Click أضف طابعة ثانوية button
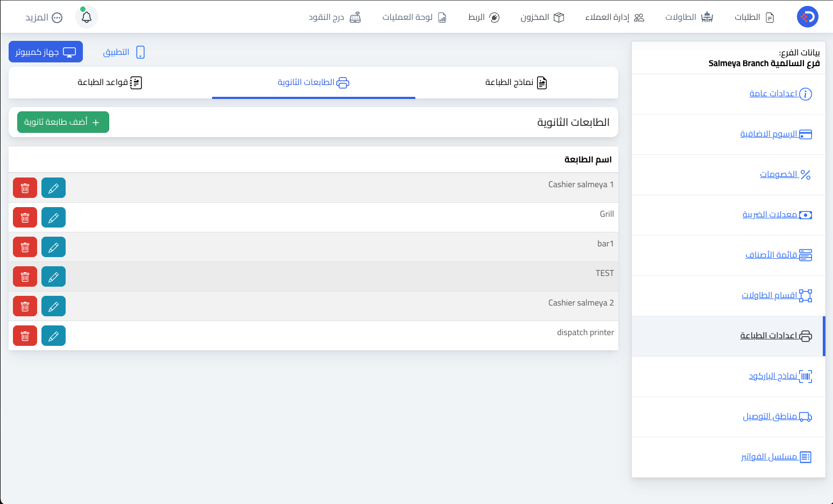Screen dimensions: 833x504 tap(63, 122)
